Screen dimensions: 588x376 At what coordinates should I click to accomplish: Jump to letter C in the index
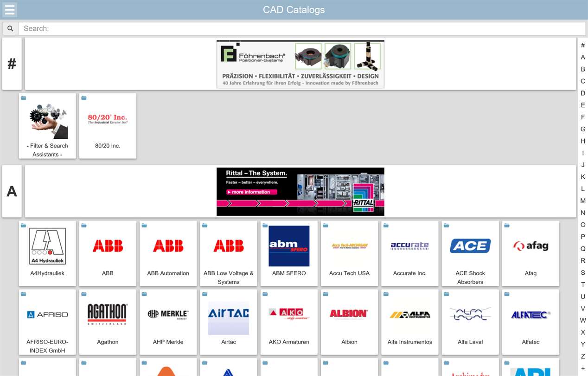pos(583,81)
